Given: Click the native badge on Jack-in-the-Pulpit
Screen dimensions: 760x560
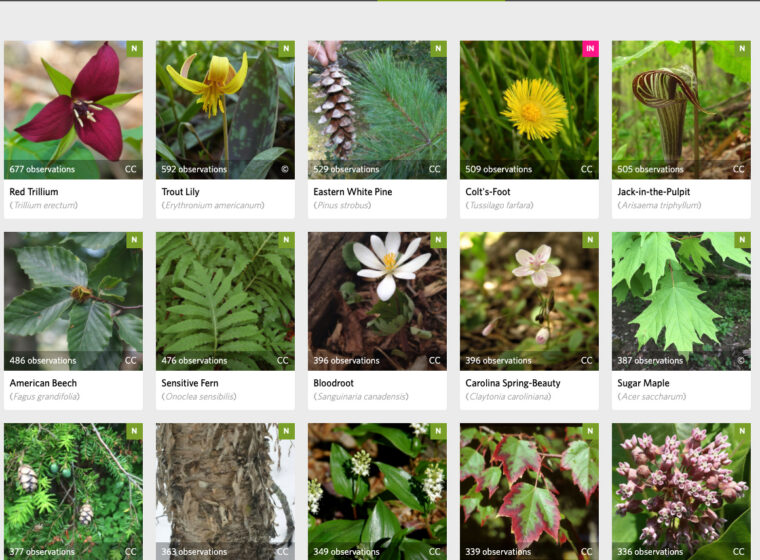Looking at the screenshot, I should pyautogui.click(x=742, y=48).
